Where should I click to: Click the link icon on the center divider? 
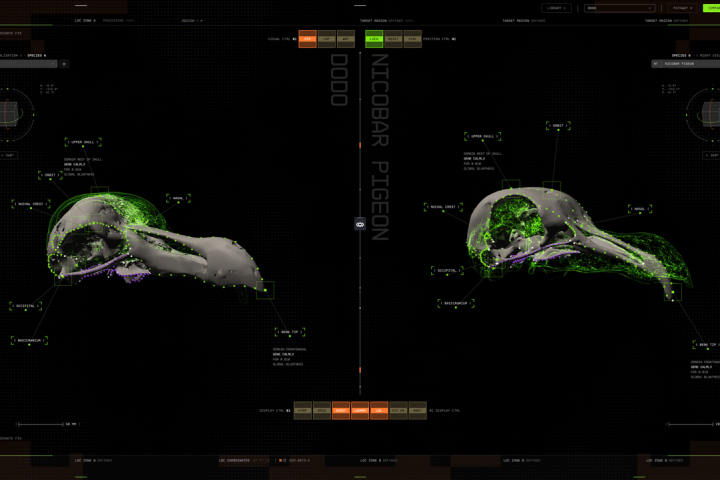(360, 225)
